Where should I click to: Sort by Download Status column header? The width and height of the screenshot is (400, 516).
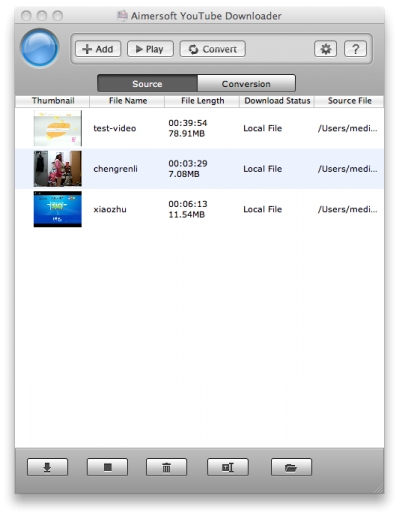[x=277, y=101]
